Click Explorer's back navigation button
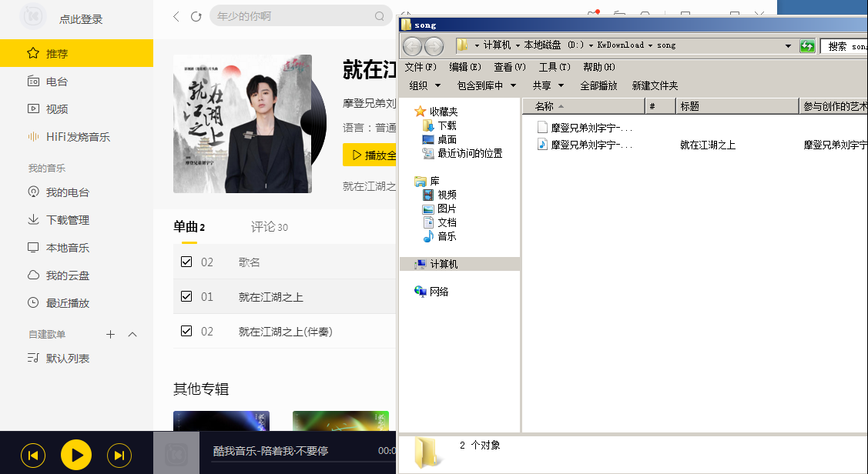Screen dimensions: 868x474 point(412,46)
